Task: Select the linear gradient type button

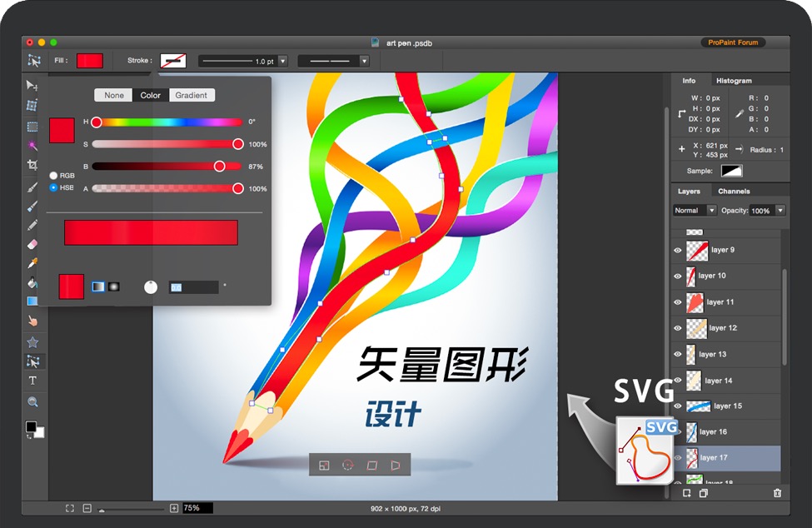Action: pyautogui.click(x=98, y=286)
